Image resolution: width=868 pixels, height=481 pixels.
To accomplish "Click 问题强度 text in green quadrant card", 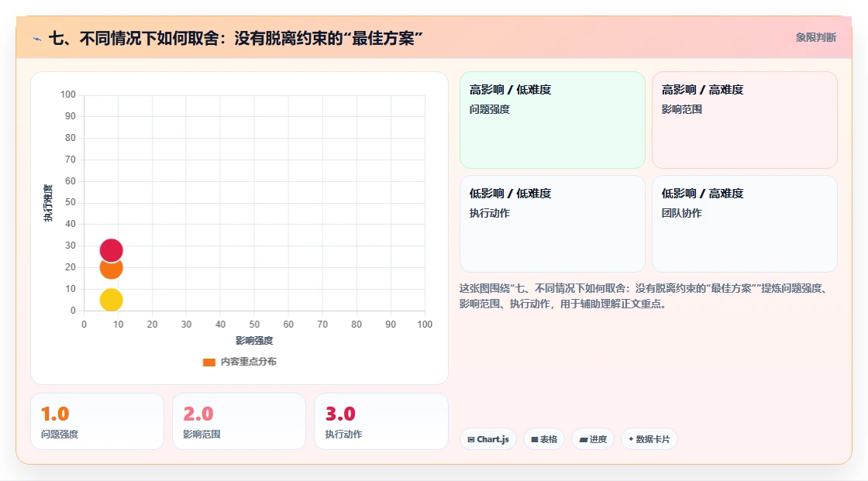I will coord(489,109).
